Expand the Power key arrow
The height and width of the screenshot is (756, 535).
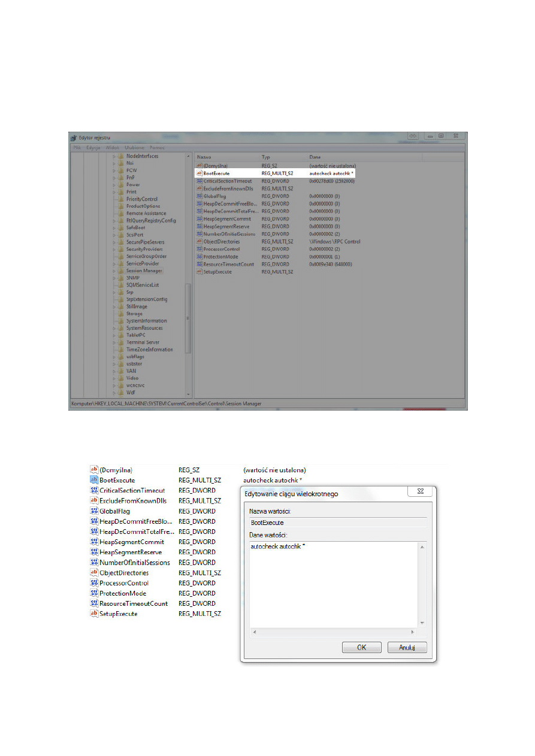[114, 185]
